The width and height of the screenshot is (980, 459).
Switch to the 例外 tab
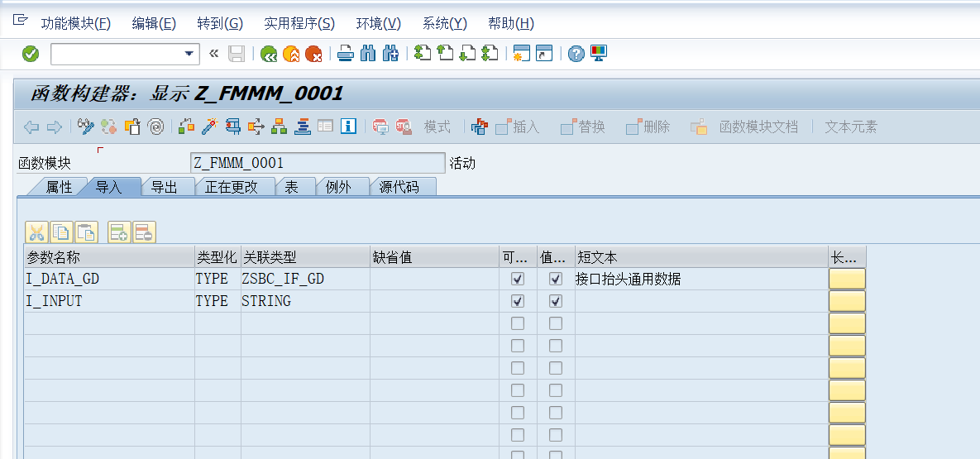click(338, 187)
